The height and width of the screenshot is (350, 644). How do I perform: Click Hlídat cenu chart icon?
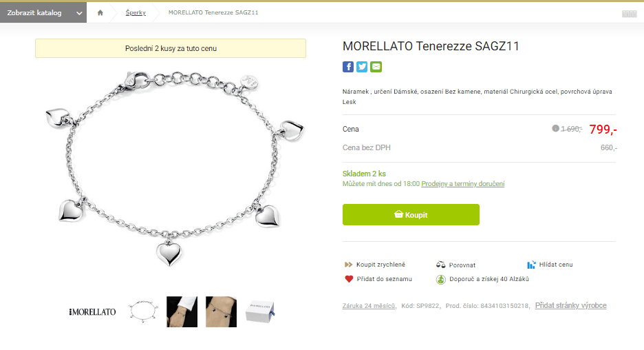coord(531,265)
